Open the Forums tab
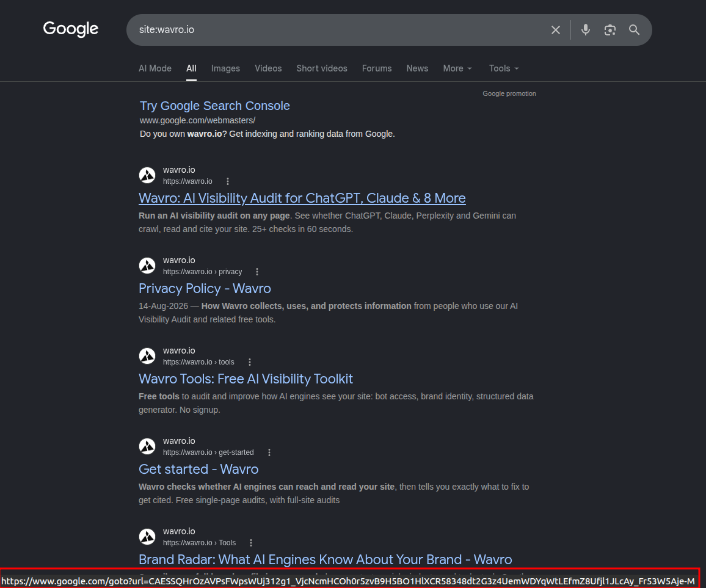Viewport: 706px width, 588px height. click(x=377, y=68)
